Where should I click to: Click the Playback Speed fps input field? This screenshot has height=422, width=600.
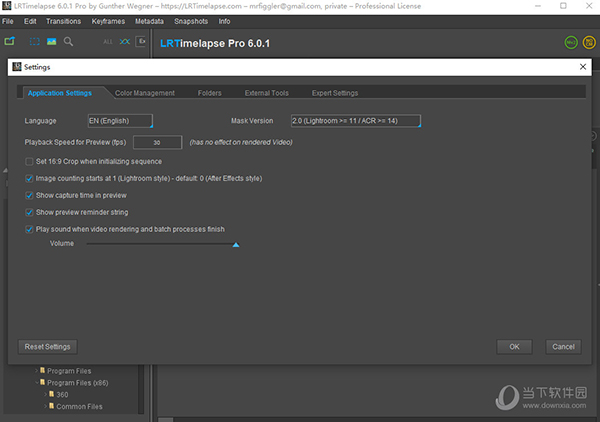tap(157, 142)
